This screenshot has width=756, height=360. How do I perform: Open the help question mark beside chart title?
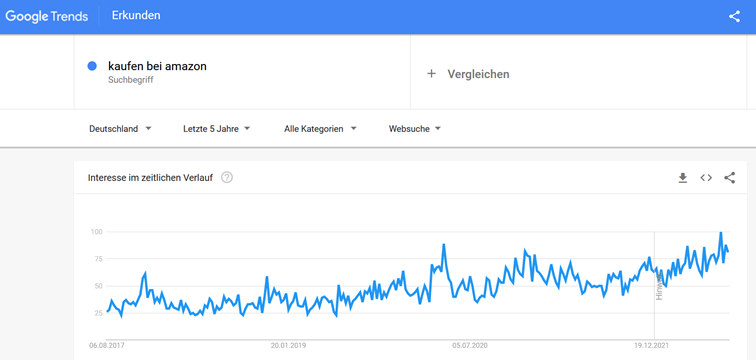227,177
